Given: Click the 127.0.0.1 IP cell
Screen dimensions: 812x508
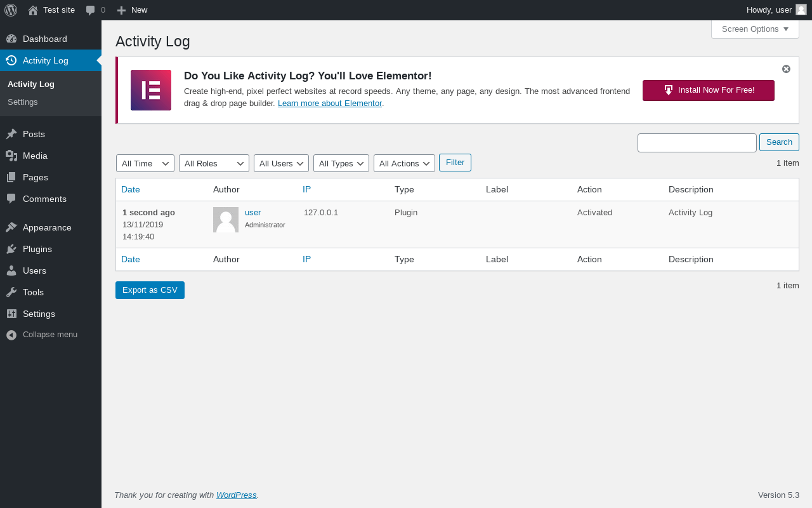Looking at the screenshot, I should (321, 213).
